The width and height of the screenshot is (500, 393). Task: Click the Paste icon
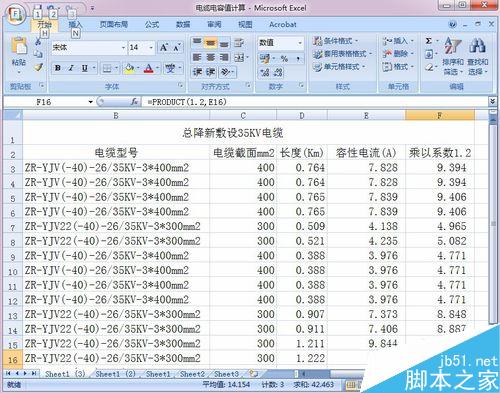(19, 47)
